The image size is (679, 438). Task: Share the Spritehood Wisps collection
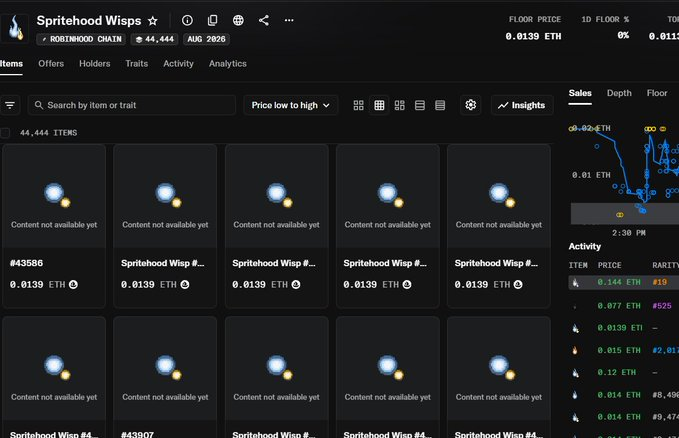coord(264,20)
